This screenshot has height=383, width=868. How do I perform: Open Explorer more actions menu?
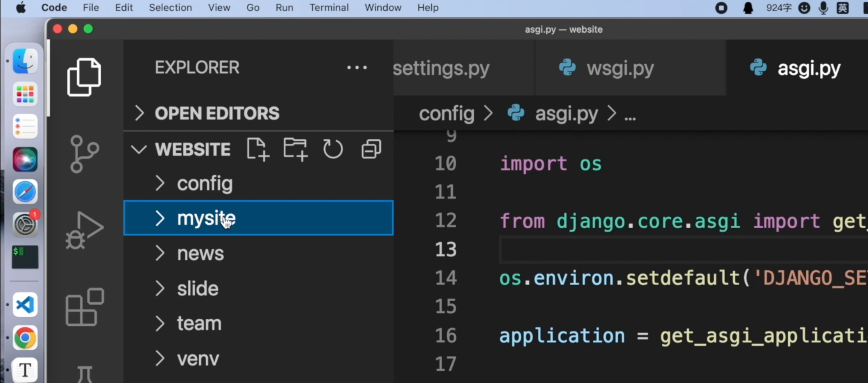[x=357, y=68]
